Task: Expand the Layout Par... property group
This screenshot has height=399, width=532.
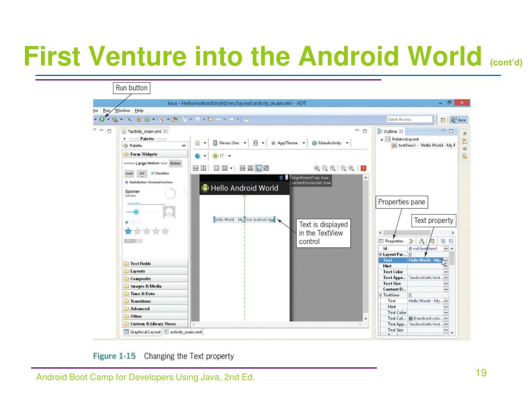Action: tap(380, 255)
